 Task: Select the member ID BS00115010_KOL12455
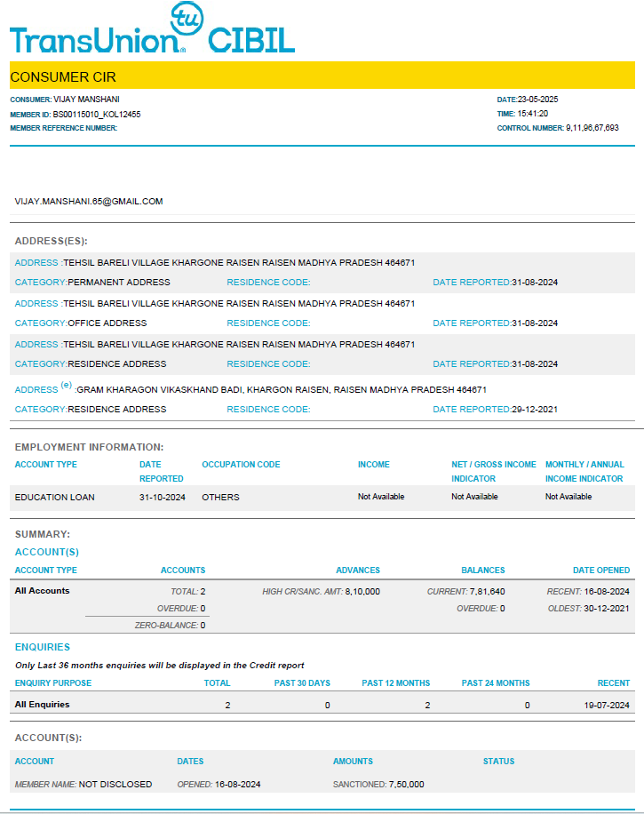97,115
